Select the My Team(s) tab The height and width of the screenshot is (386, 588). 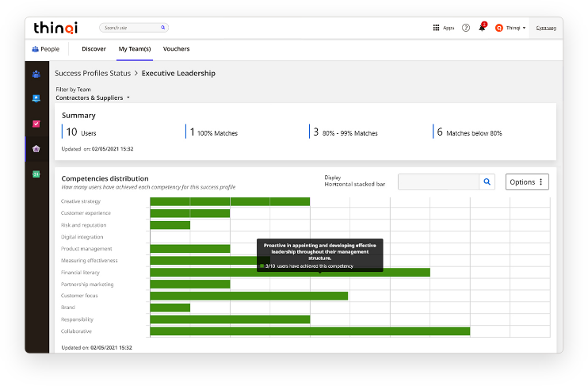135,49
